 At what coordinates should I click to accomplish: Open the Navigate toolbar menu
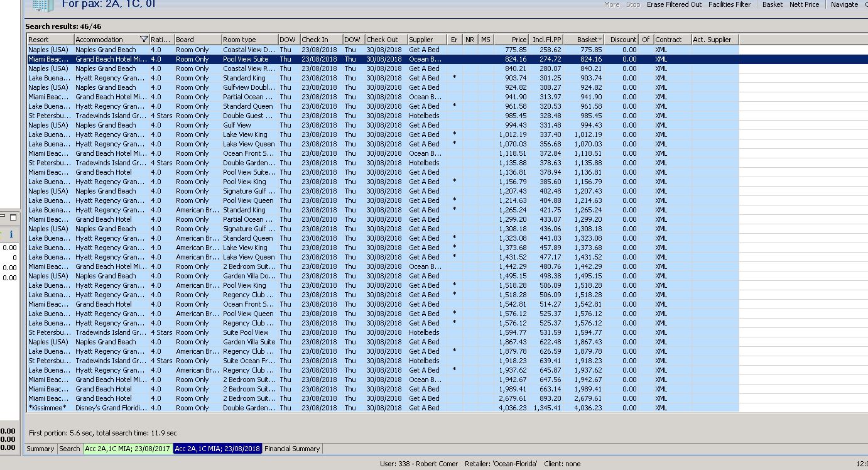(844, 4)
